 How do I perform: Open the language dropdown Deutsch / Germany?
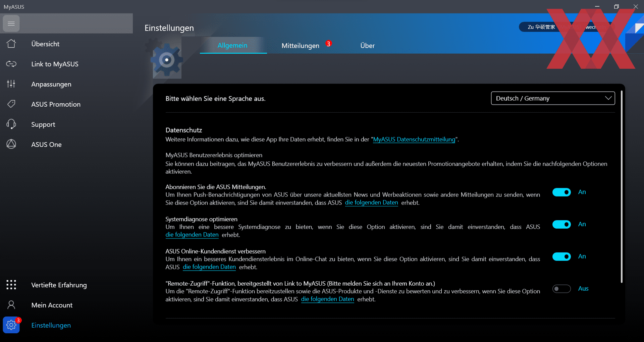553,98
